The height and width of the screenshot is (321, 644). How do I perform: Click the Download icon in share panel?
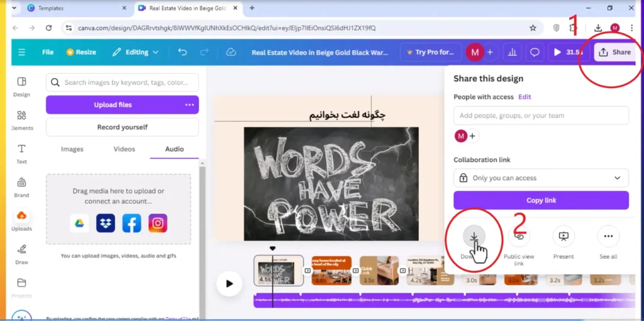coord(474,236)
